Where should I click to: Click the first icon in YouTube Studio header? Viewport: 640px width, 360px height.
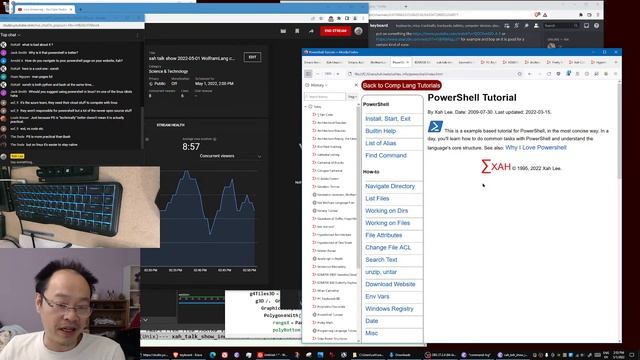283,31
